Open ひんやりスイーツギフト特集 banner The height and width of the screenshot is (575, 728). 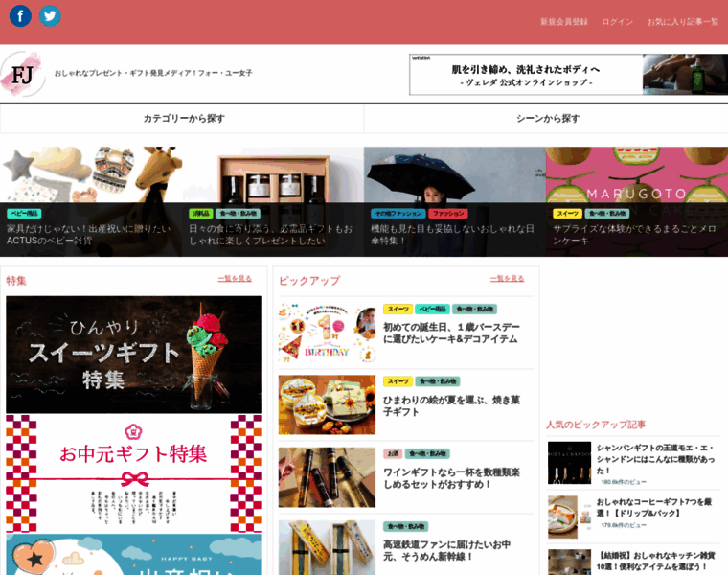134,355
